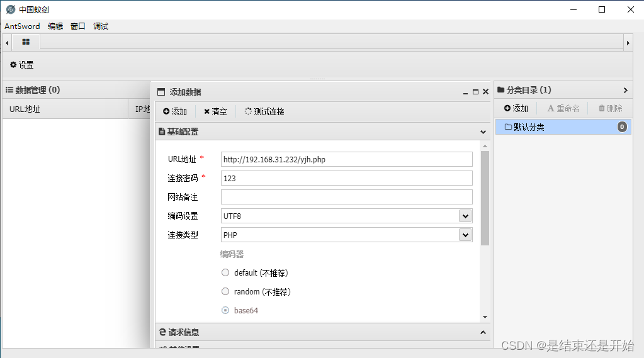Click the 中国蚁剑 app icon in the title bar
The image size is (644, 358).
[x=11, y=9]
